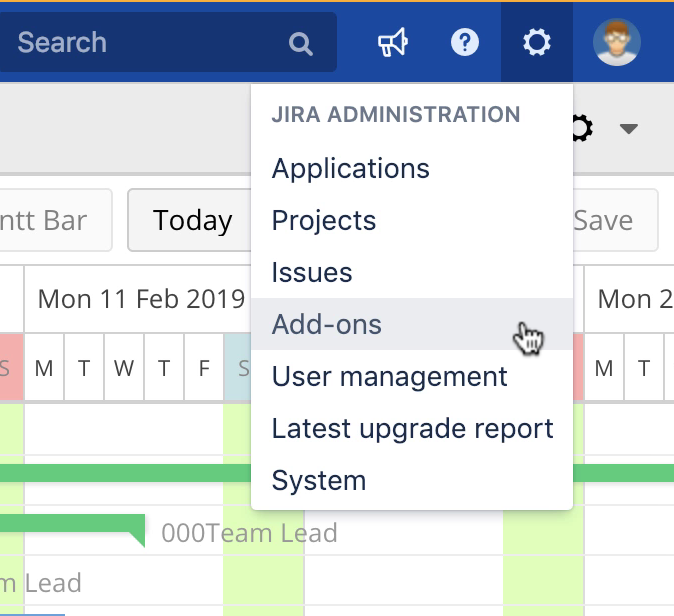This screenshot has height=616, width=674.
Task: Open the feedback megaphone icon
Action: (392, 43)
